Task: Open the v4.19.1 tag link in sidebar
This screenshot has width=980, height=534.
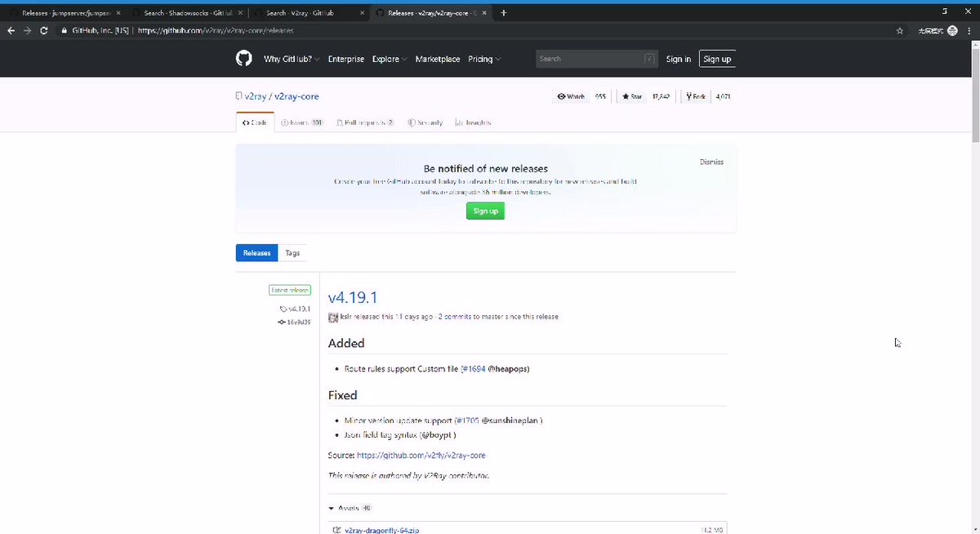Action: [295, 309]
